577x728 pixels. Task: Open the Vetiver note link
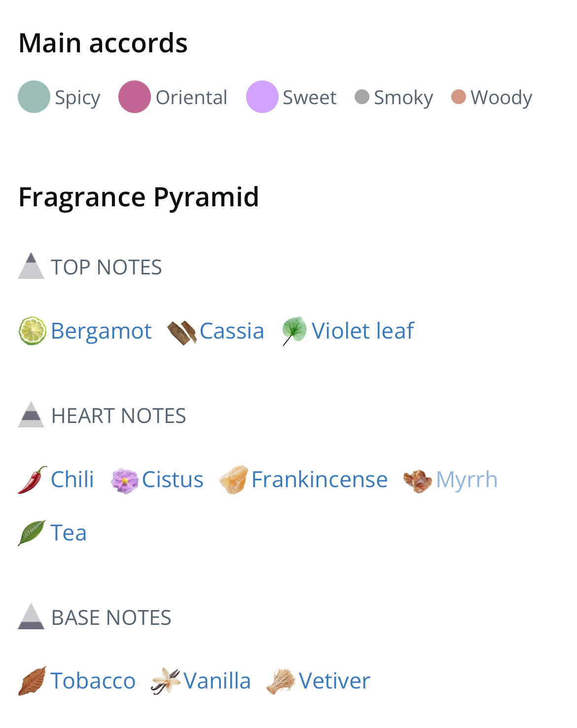(x=334, y=681)
